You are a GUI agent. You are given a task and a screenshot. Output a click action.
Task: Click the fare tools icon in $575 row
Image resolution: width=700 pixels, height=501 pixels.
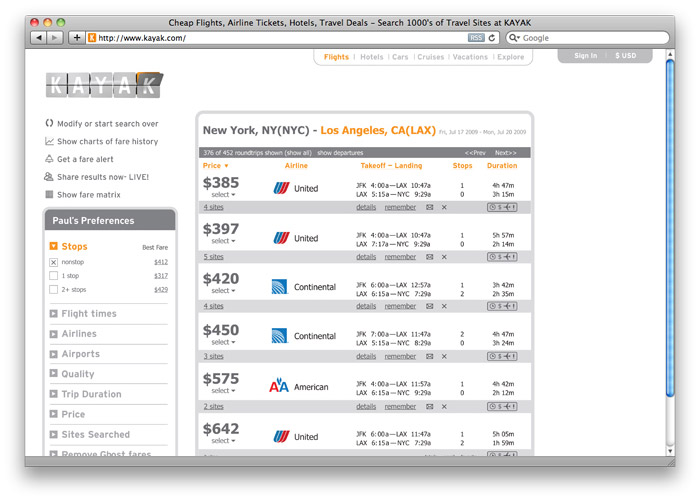502,406
